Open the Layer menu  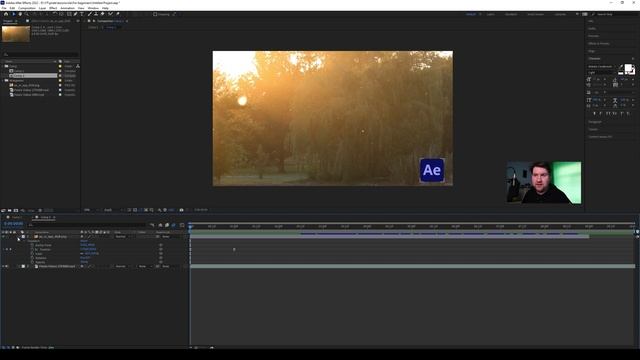tap(42, 8)
